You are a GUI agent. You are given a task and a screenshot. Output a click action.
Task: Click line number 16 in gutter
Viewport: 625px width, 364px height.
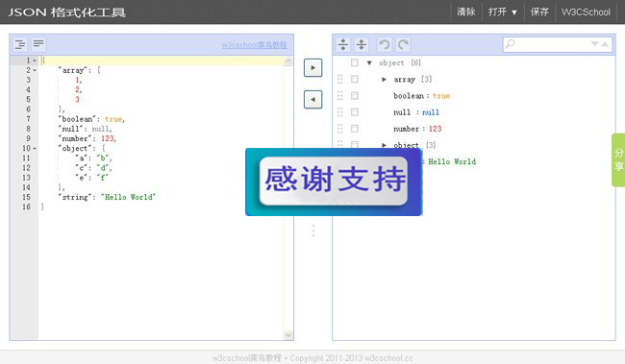[x=26, y=206]
